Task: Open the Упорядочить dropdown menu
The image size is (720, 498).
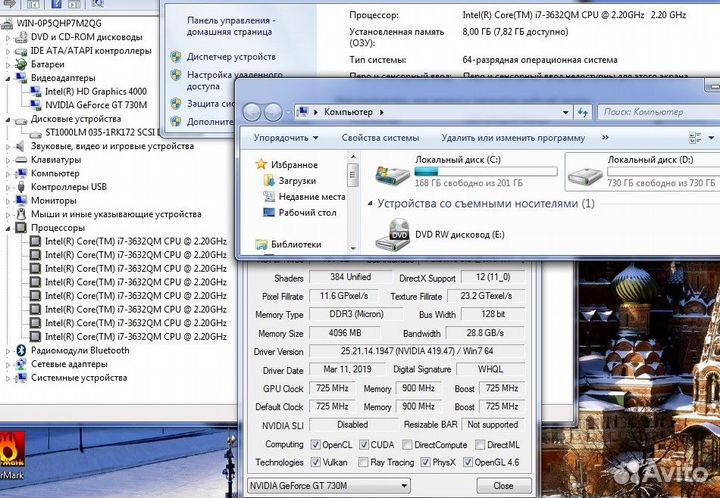Action: (x=286, y=138)
